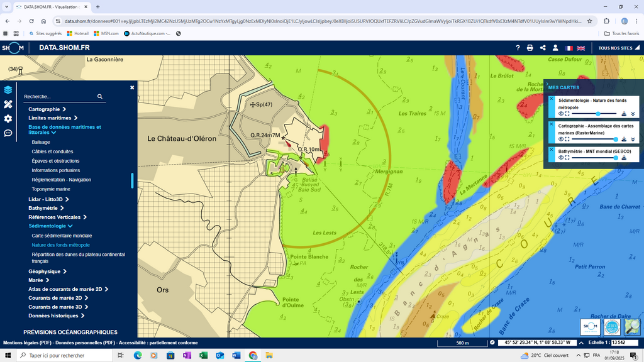Expand the Données historiques category
The width and height of the screenshot is (644, 362).
56,315
